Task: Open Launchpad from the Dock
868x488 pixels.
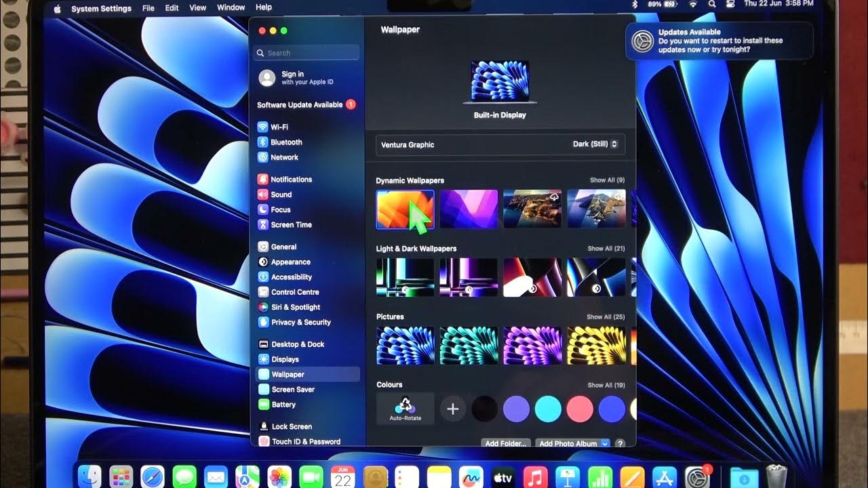Action: [121, 478]
